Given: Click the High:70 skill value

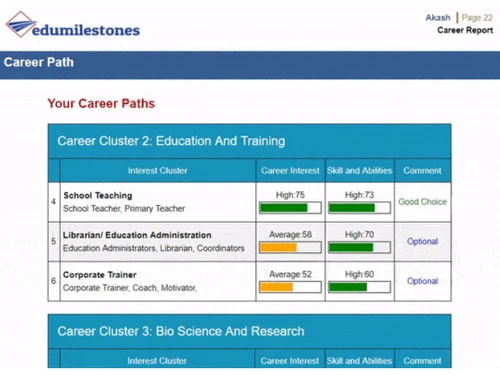Looking at the screenshot, I should click(359, 235).
